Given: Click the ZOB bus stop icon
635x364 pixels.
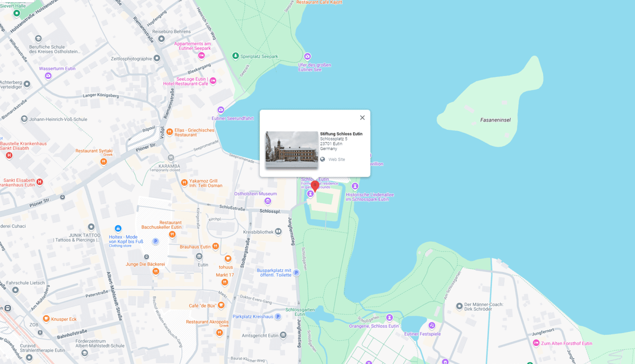Looking at the screenshot, I should tap(40, 332).
